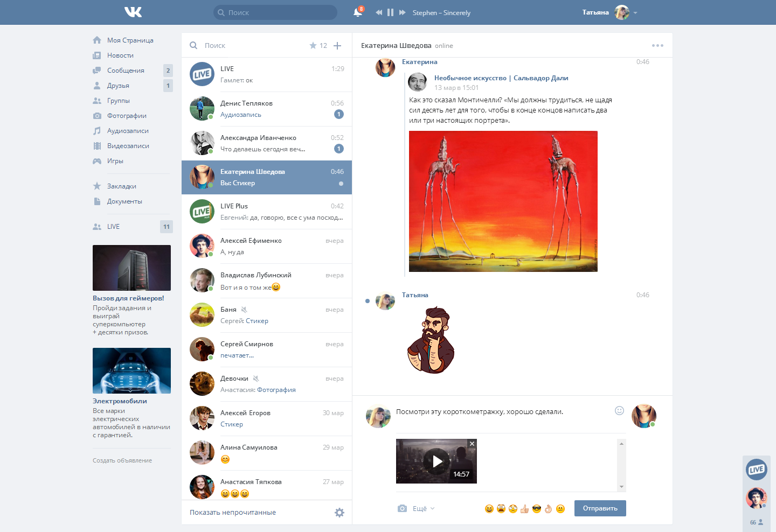
Task: Remove the attached video with X
Action: click(472, 444)
